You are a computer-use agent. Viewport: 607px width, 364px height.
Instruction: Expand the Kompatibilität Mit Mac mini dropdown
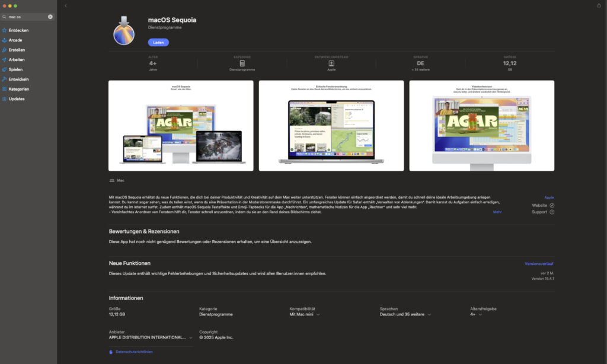click(318, 315)
